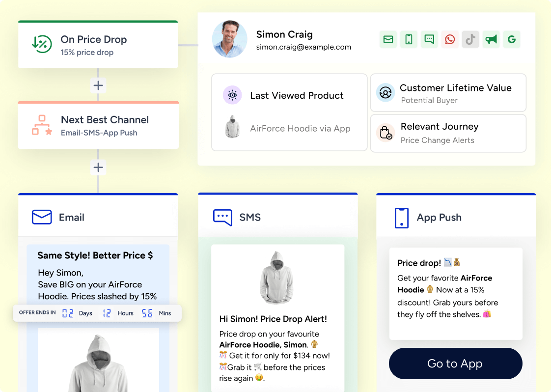Select the mobile phone channel icon
551x392 pixels.
tap(409, 40)
